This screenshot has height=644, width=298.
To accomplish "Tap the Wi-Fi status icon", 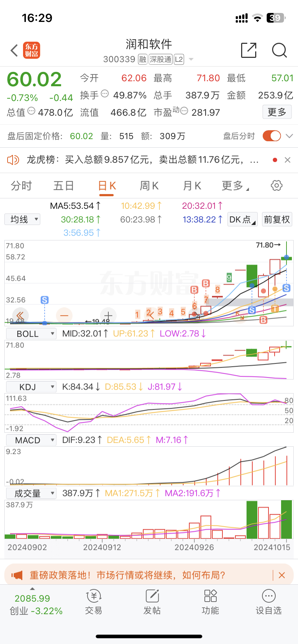I will [x=257, y=18].
